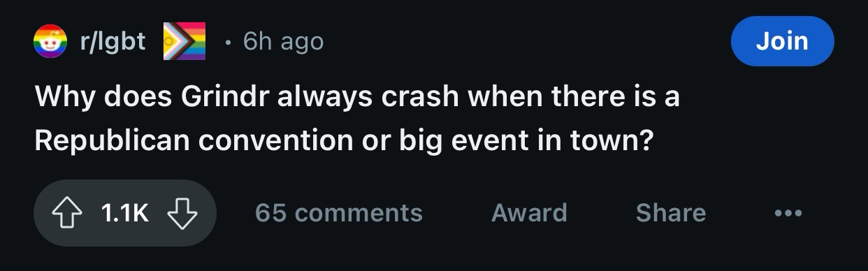Click the progress pride flag icon
Screen dimensions: 868x271
coord(185,41)
